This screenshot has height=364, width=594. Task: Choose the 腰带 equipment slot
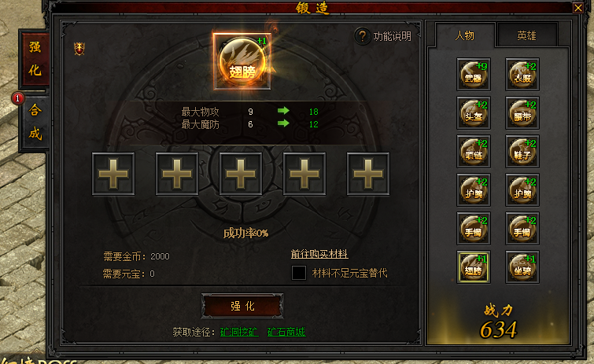tap(522, 112)
